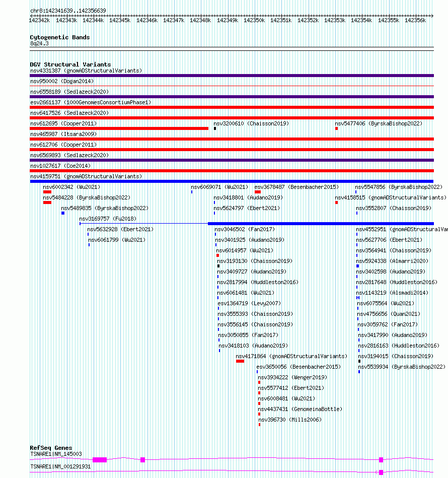Select nsv5627706 (Ebert2021) label
The height and width of the screenshot is (478, 448).
click(x=389, y=240)
